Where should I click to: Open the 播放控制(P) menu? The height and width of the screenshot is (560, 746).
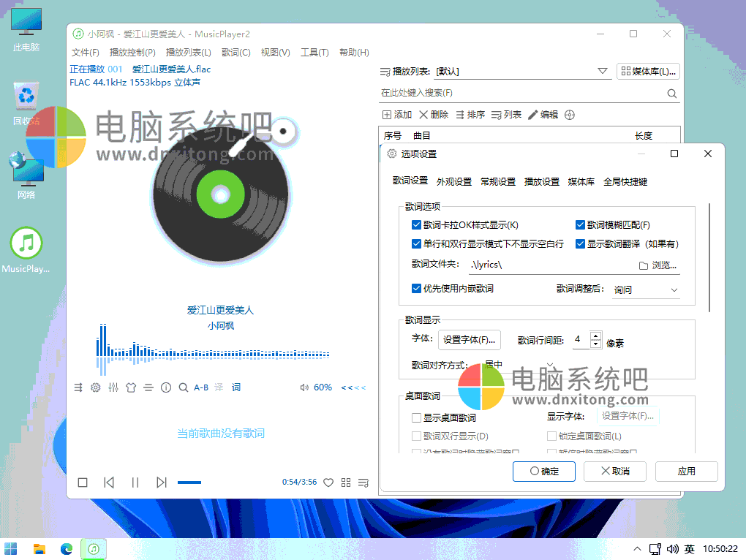point(132,53)
